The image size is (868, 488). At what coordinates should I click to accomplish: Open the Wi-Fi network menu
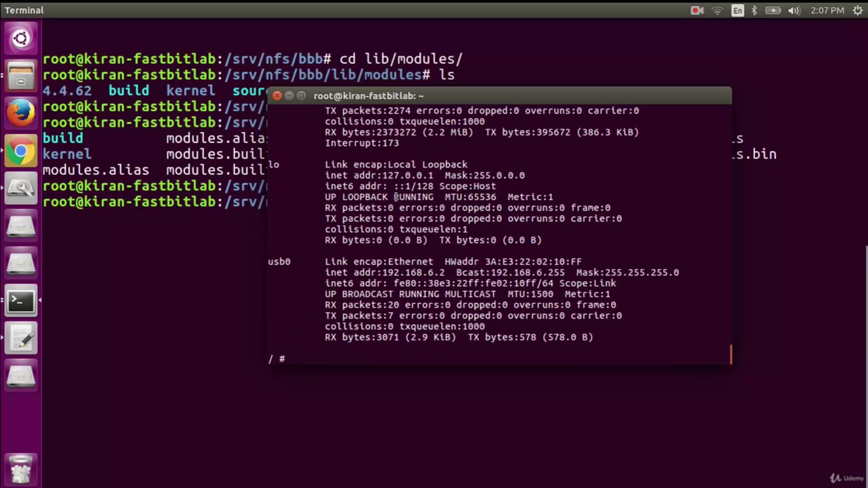point(717,10)
